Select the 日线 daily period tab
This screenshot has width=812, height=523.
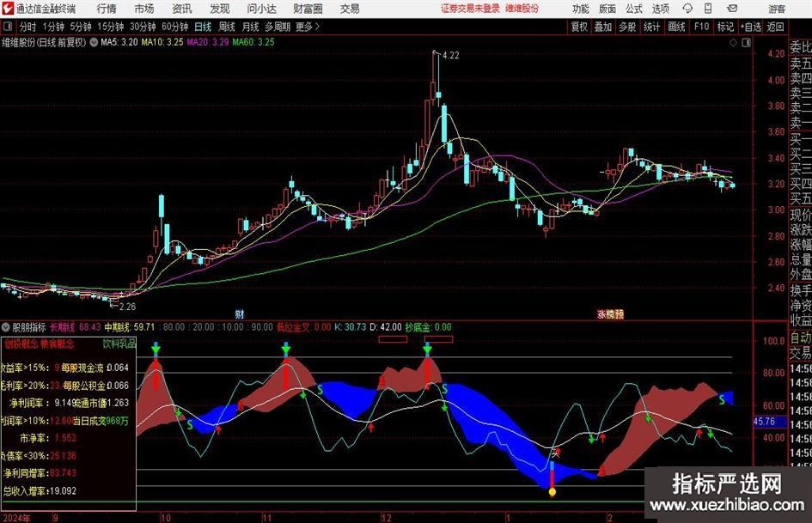[203, 27]
